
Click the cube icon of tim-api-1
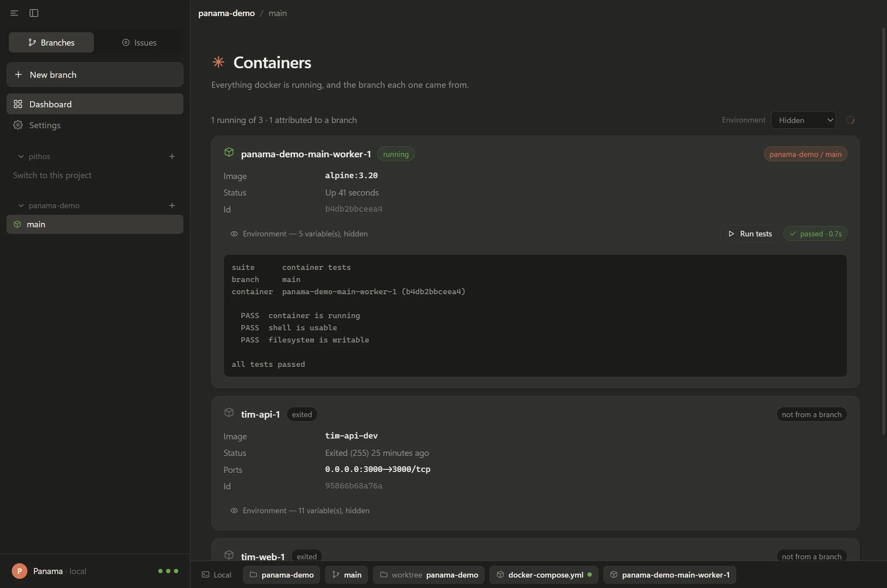click(229, 412)
